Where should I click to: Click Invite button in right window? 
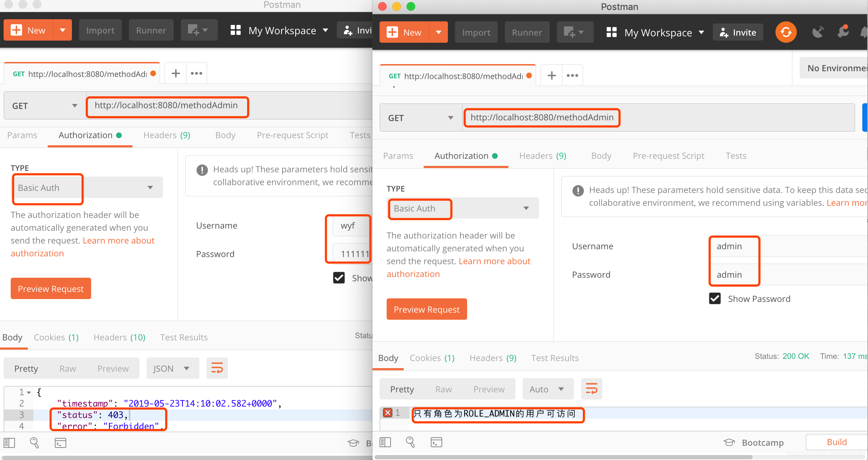738,32
